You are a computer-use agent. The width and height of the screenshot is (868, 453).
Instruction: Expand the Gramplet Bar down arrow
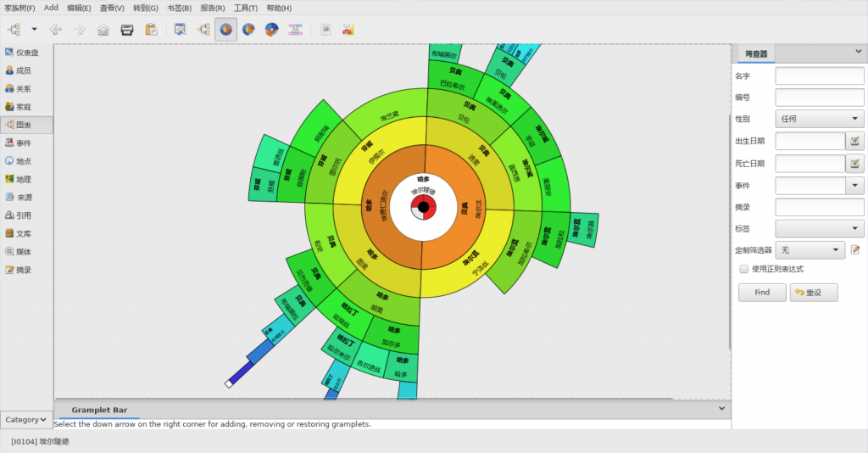click(722, 408)
